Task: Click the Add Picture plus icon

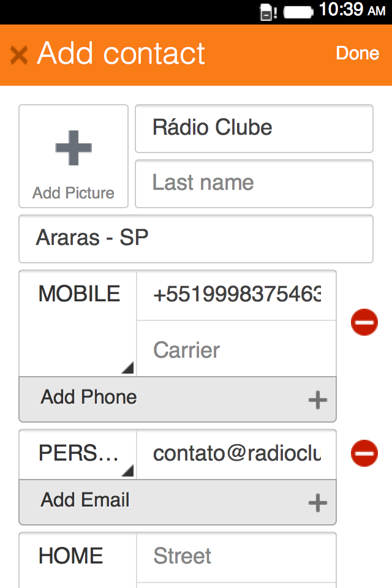Action: (73, 148)
